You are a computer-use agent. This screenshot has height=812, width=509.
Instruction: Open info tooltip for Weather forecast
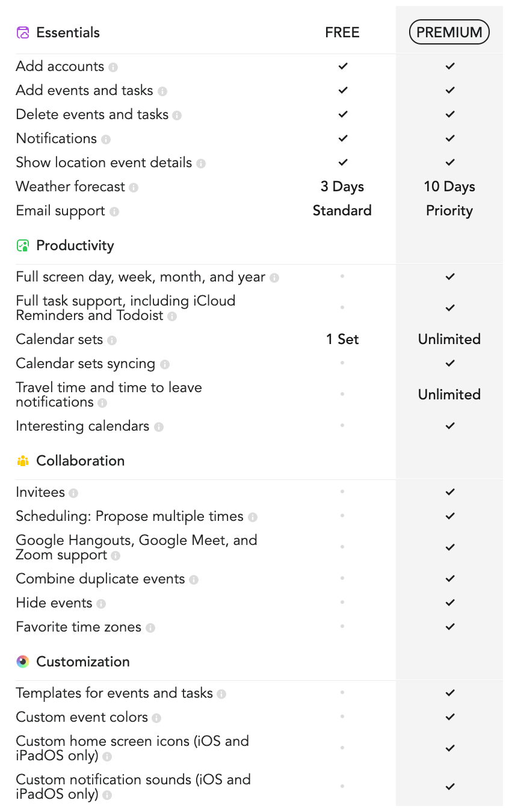coord(134,187)
